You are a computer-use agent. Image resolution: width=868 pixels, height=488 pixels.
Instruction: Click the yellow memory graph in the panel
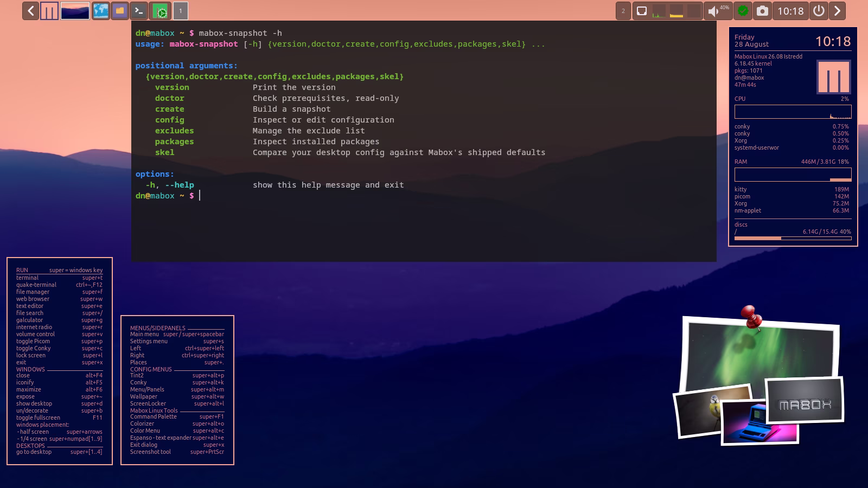(x=676, y=11)
